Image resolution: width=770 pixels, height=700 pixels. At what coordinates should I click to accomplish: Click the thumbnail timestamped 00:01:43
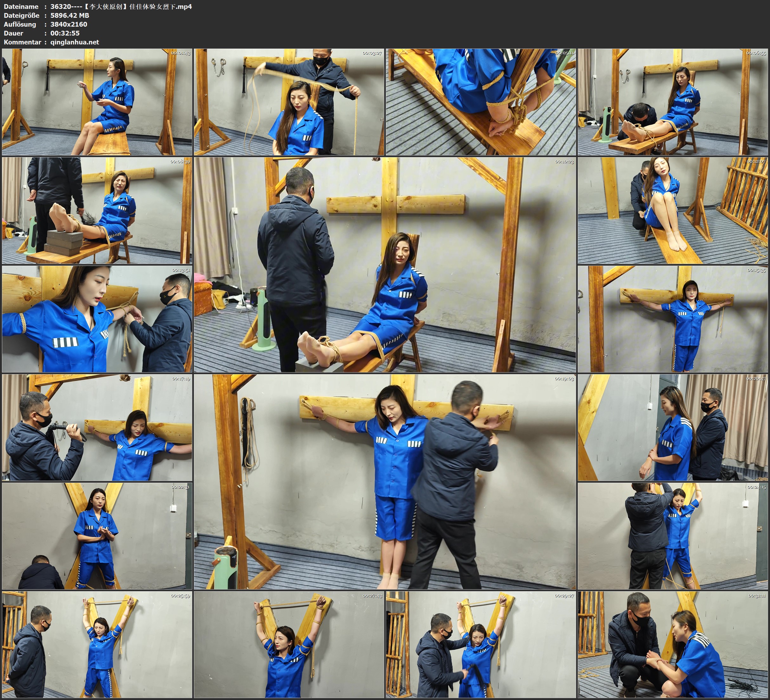click(97, 102)
